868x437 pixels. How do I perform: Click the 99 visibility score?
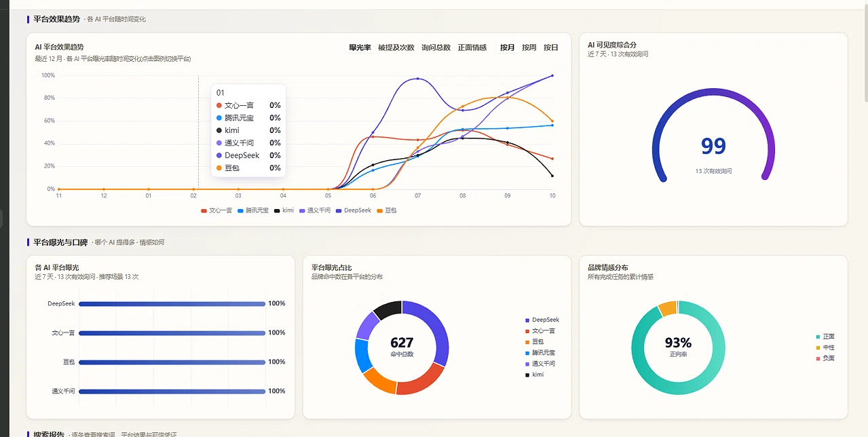[713, 146]
